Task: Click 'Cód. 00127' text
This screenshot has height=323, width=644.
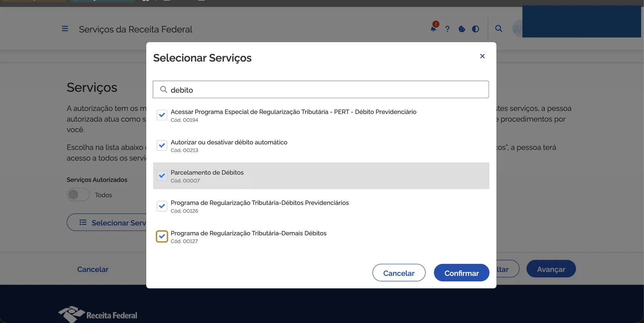Action: click(x=184, y=241)
